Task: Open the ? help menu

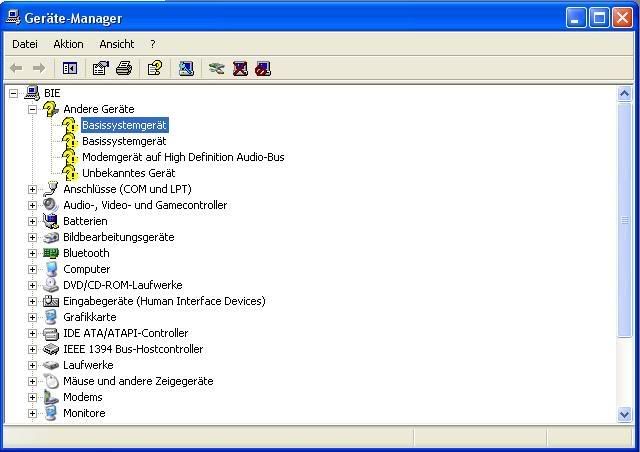Action: pyautogui.click(x=153, y=44)
